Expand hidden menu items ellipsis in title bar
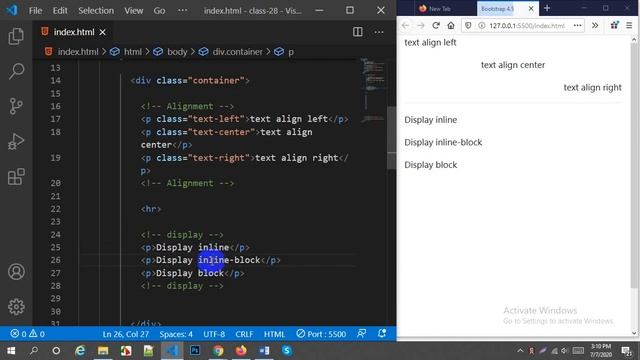 click(x=182, y=11)
